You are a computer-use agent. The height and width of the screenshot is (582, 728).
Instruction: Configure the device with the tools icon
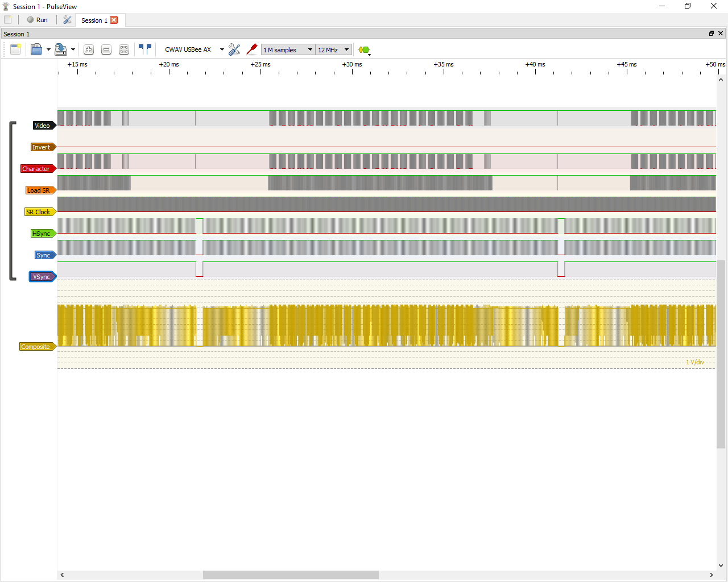234,49
